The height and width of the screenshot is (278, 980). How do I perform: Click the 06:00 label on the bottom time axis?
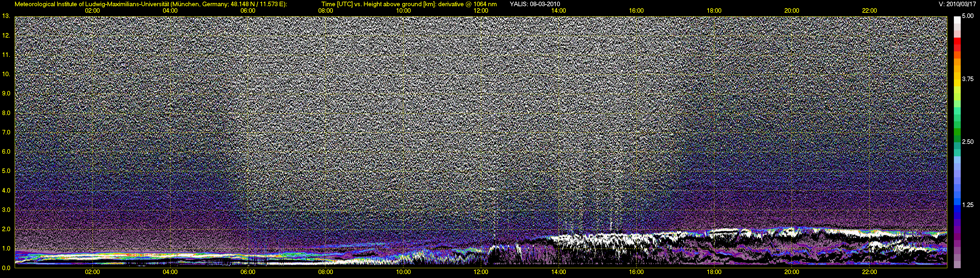tap(248, 272)
